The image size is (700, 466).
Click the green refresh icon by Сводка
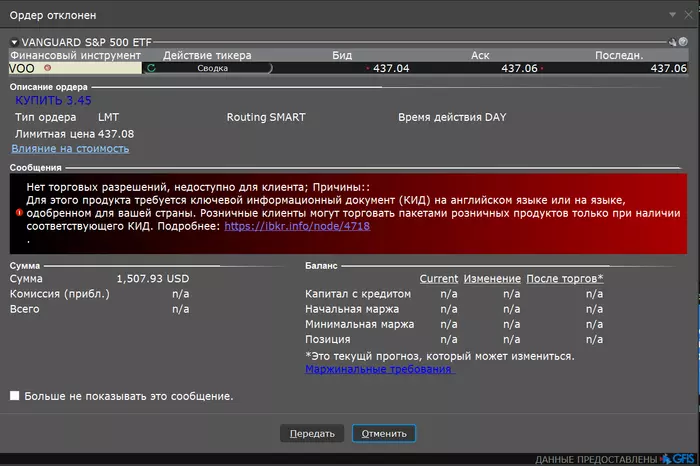[151, 68]
